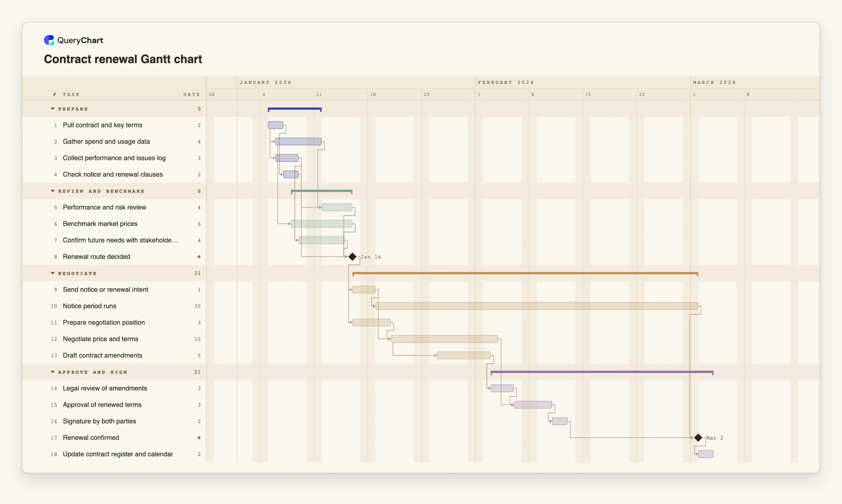Select the Prepare negotiation position bar
Viewport: 842px width, 504px height.
click(x=371, y=322)
